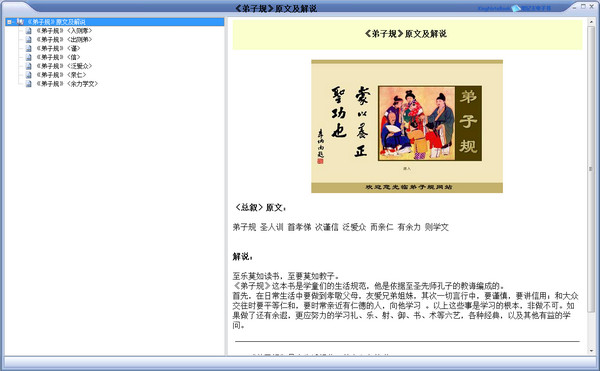Click the page icon for 〈入则孝〉 chapter
Screen dimensions: 600x371
[29, 31]
